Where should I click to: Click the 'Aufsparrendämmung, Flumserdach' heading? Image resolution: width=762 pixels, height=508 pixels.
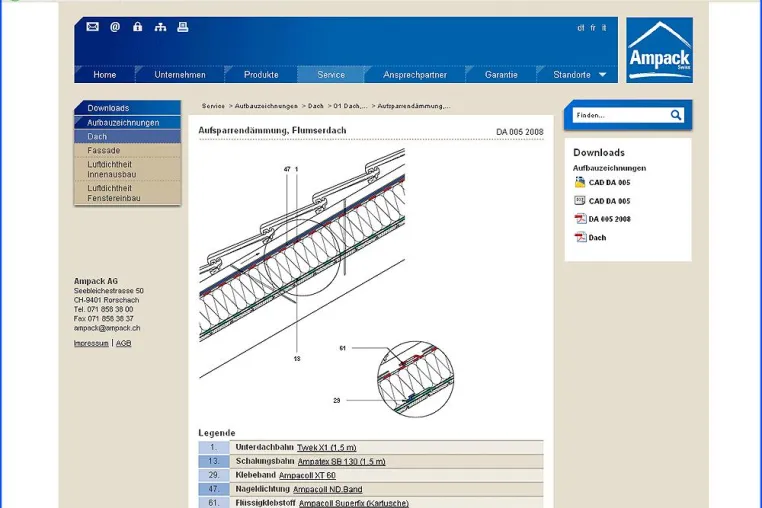(x=272, y=130)
